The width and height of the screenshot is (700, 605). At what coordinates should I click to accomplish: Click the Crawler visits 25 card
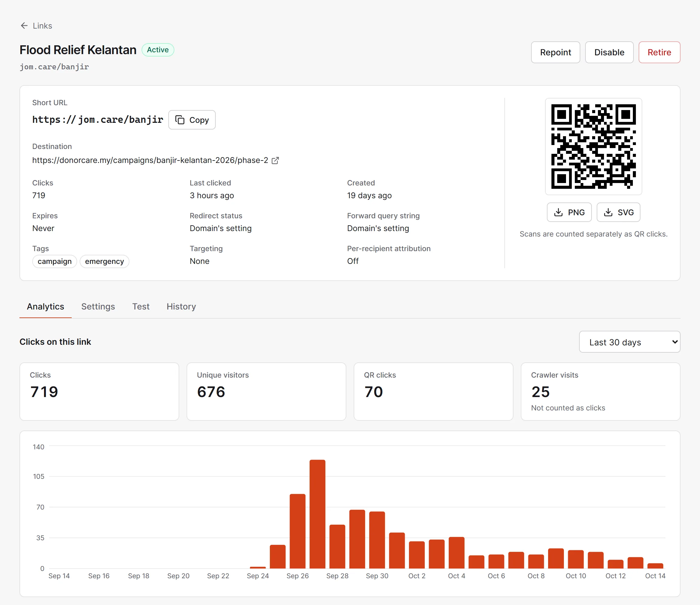(600, 391)
